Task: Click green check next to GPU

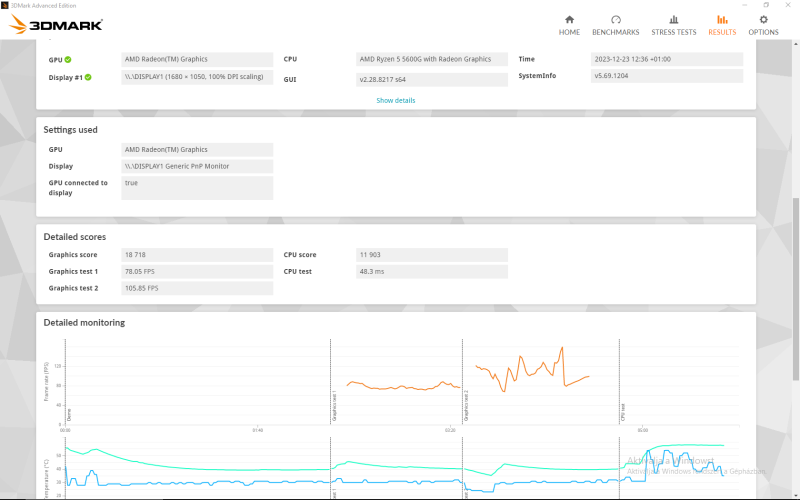Action: point(68,60)
